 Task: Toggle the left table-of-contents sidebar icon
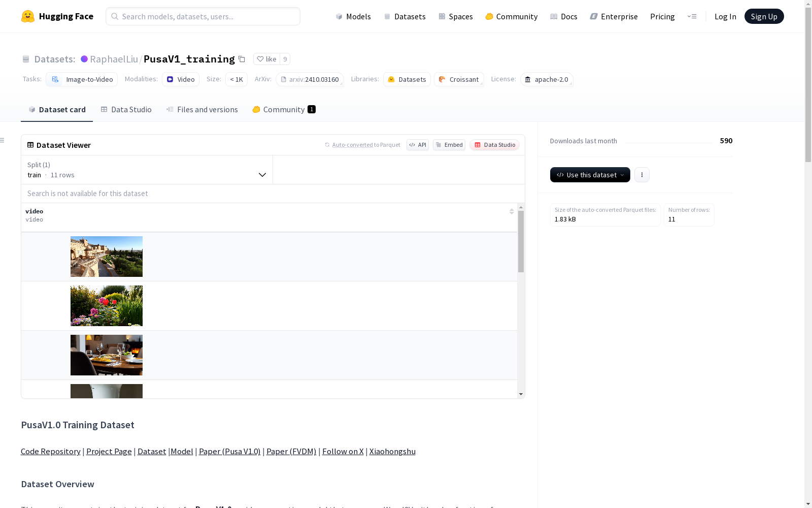coord(3,140)
